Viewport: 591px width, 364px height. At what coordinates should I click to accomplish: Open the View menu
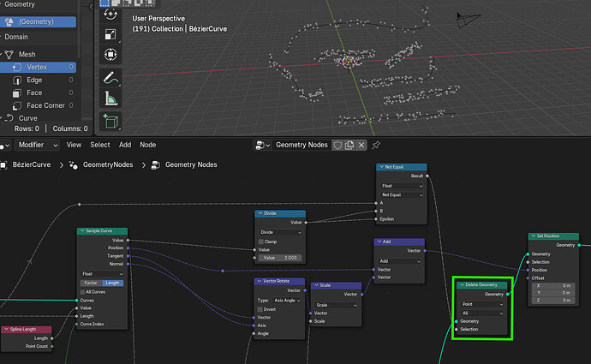click(x=74, y=145)
